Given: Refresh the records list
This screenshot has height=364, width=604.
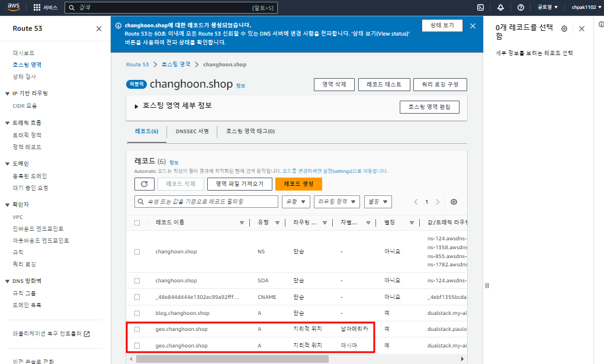Looking at the screenshot, I should [x=144, y=183].
